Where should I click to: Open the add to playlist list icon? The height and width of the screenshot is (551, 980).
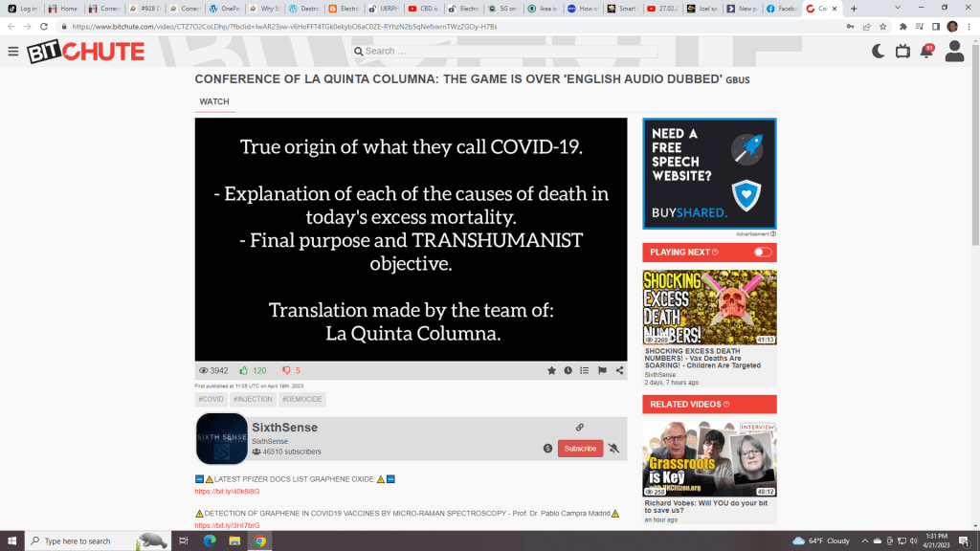pos(585,370)
